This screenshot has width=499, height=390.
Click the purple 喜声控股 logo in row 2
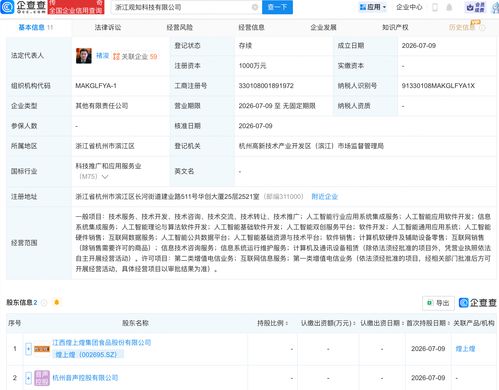42,378
